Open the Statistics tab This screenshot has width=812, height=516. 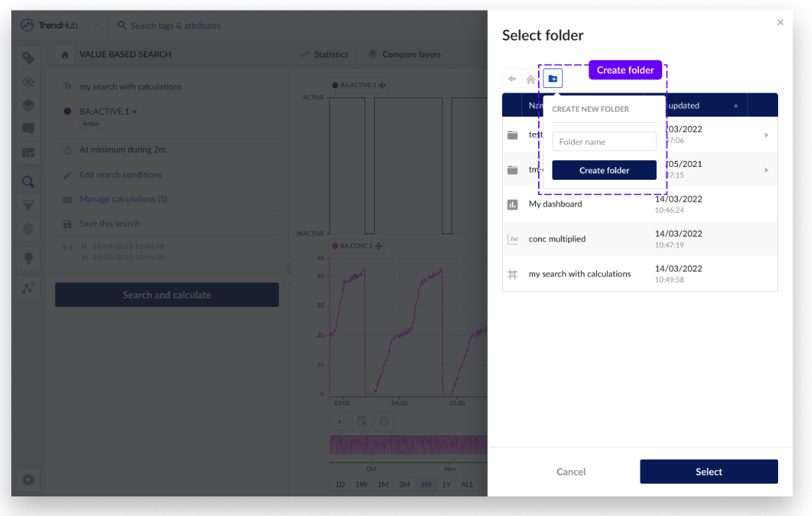point(324,54)
